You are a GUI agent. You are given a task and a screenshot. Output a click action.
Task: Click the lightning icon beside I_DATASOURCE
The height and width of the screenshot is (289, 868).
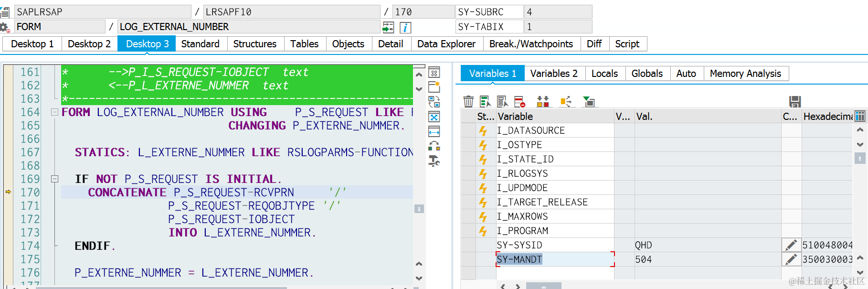pyautogui.click(x=483, y=130)
